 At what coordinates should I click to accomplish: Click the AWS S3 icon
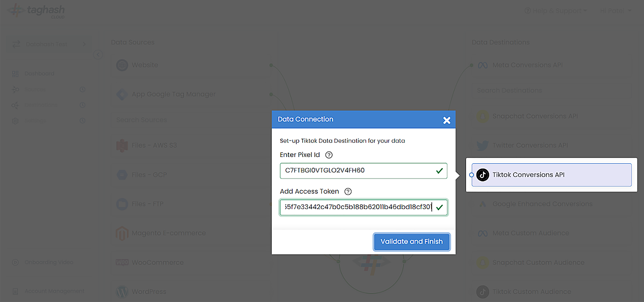122,145
